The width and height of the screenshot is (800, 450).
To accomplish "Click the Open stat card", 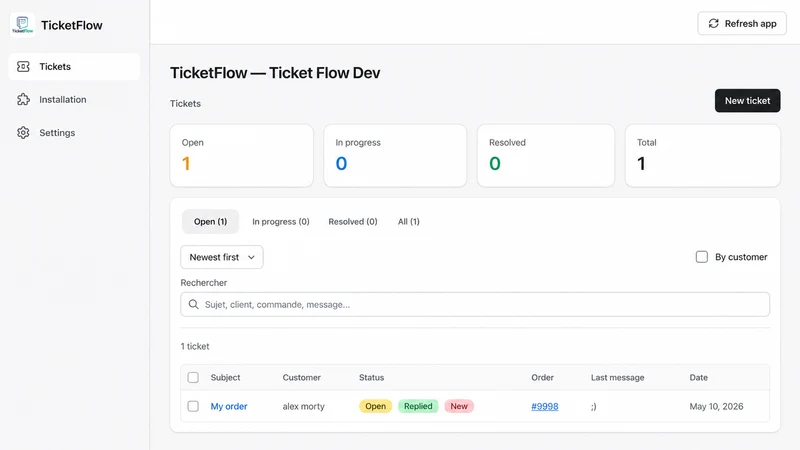I will click(241, 156).
